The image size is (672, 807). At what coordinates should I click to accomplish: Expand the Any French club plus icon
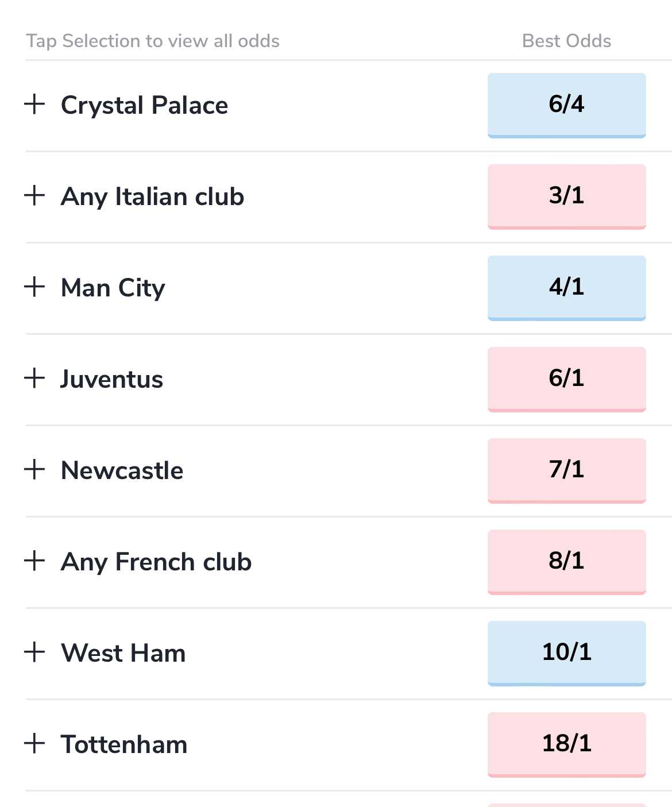(x=34, y=561)
